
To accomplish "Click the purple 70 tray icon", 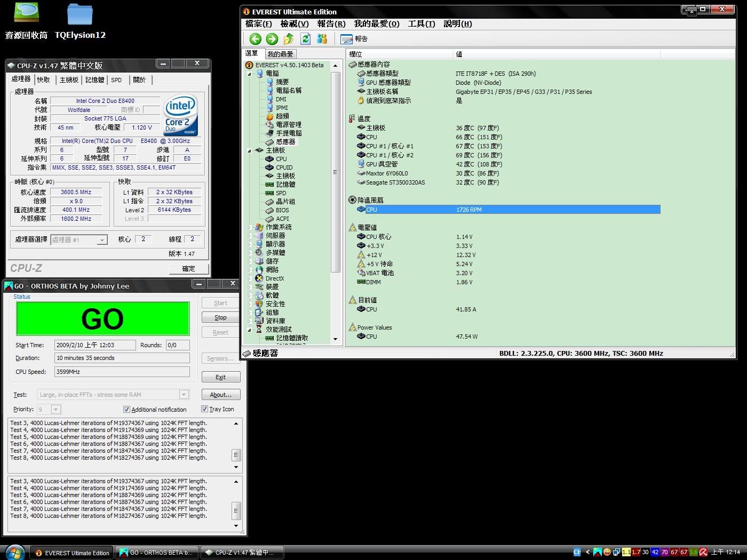I will [x=665, y=553].
